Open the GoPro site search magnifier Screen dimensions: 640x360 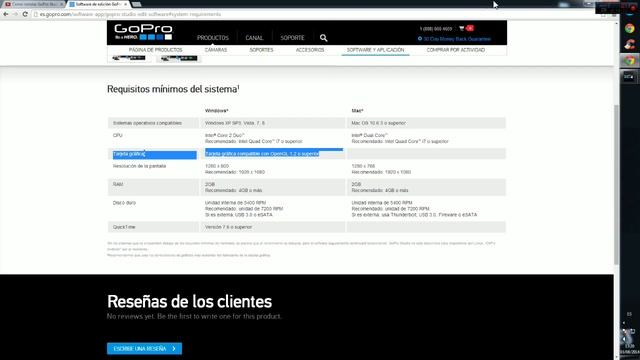click(323, 38)
